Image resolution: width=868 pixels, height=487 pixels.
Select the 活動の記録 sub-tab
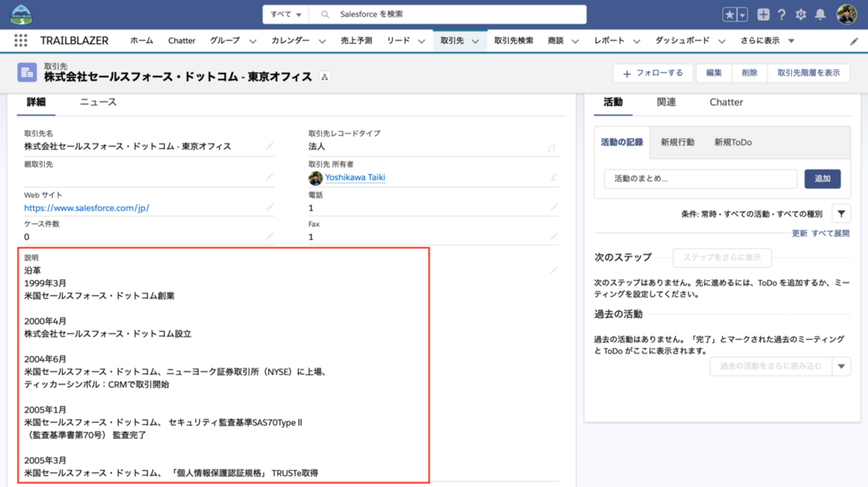pyautogui.click(x=622, y=142)
